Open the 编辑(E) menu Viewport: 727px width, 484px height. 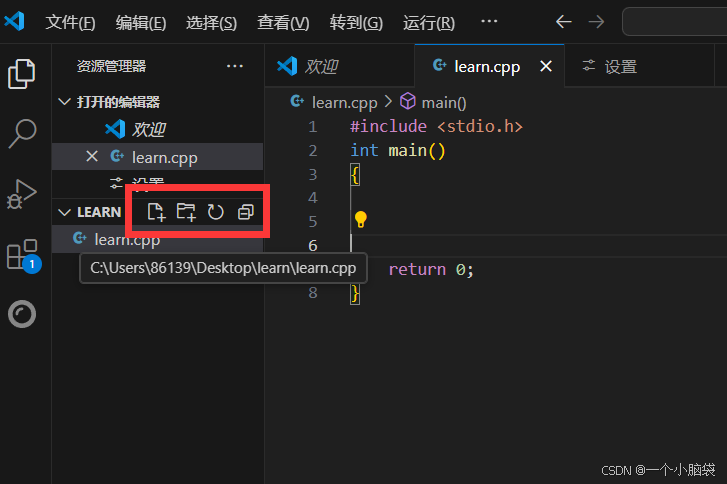pos(141,22)
